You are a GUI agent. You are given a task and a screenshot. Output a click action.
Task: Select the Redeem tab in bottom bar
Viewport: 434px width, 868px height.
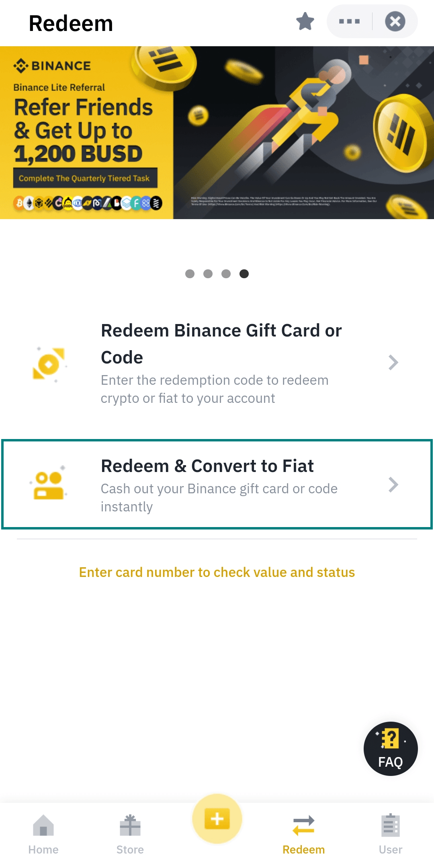point(304,834)
